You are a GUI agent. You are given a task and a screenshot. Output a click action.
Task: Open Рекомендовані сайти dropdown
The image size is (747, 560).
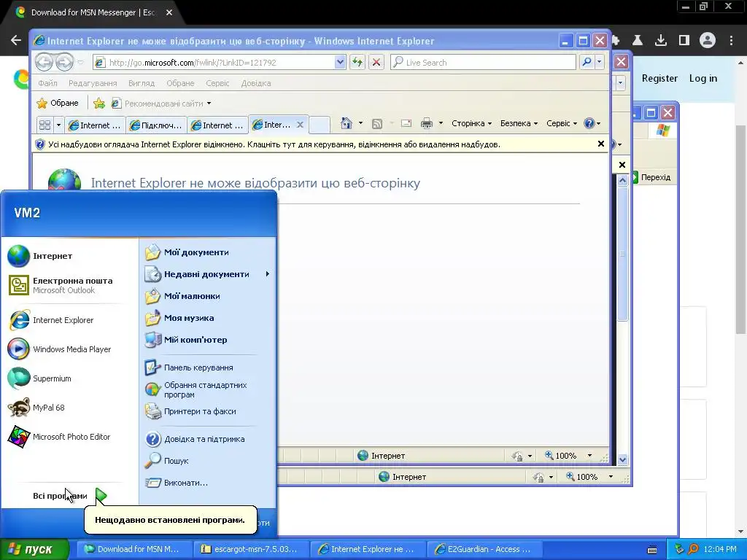click(161, 104)
